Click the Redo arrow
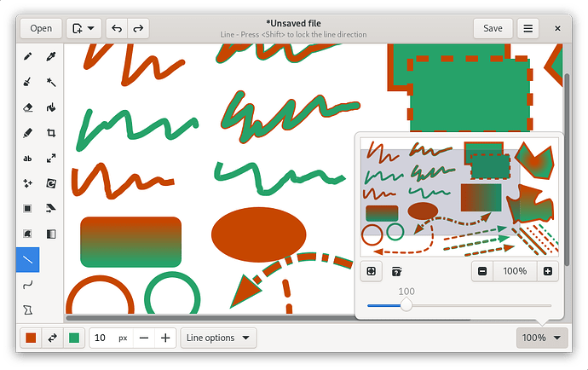The height and width of the screenshot is (370, 588). coord(137,28)
